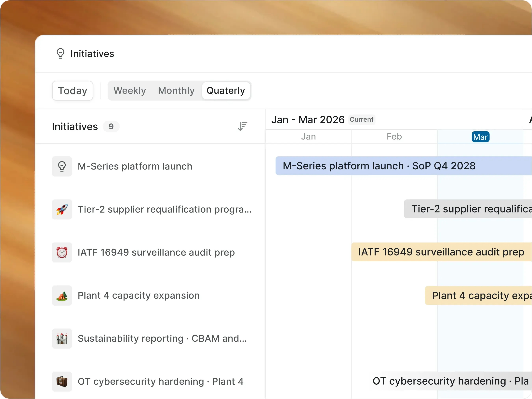Image resolution: width=532 pixels, height=399 pixels.
Task: Open the Plant 4 capacity expansion row
Action: 150,296
